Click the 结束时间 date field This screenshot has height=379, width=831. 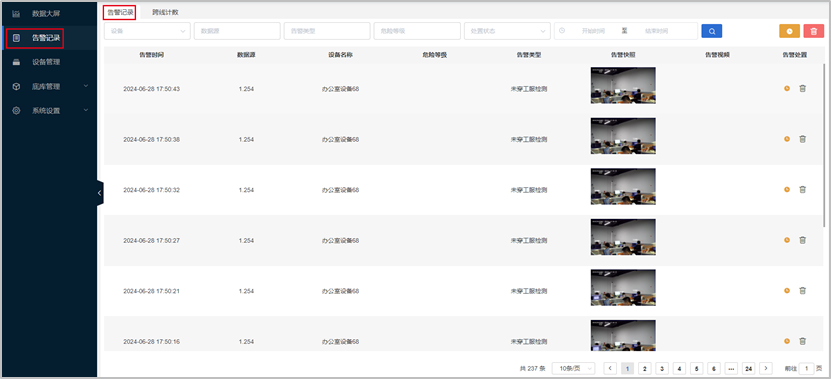pyautogui.click(x=656, y=31)
